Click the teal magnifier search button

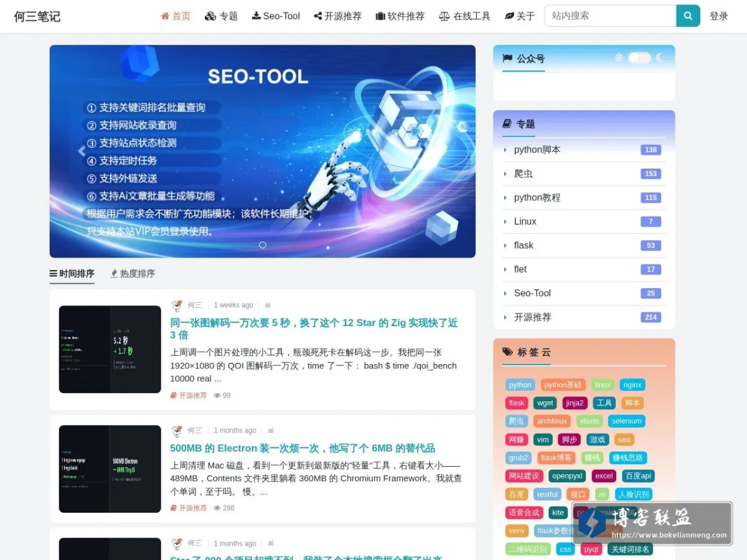(688, 16)
